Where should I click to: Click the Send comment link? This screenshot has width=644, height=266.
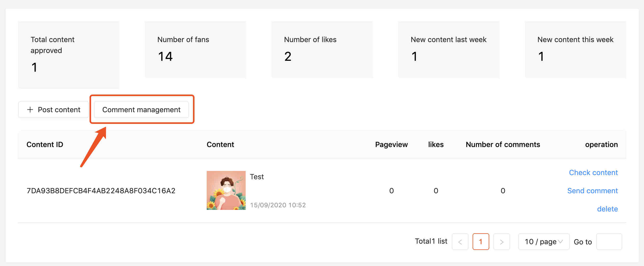pyautogui.click(x=593, y=191)
